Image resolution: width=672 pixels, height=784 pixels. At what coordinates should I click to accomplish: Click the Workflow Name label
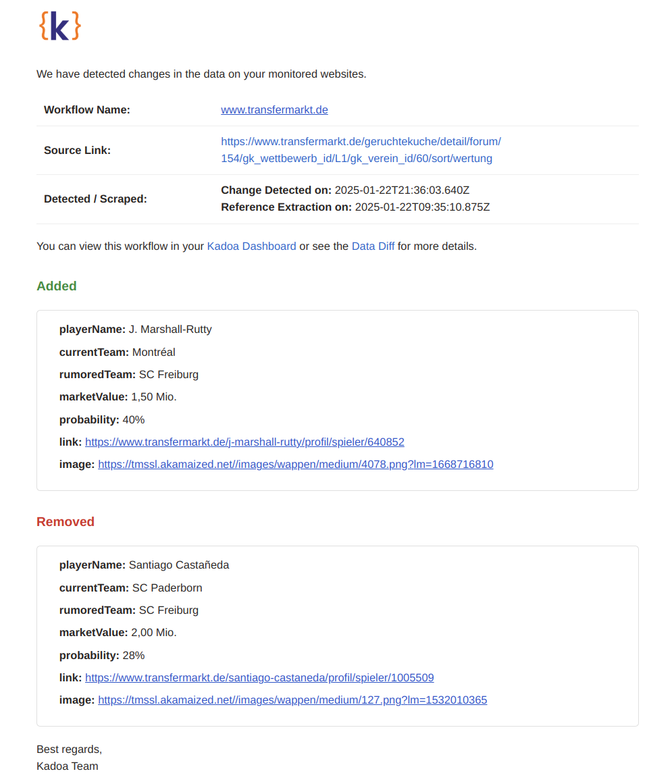pos(87,109)
